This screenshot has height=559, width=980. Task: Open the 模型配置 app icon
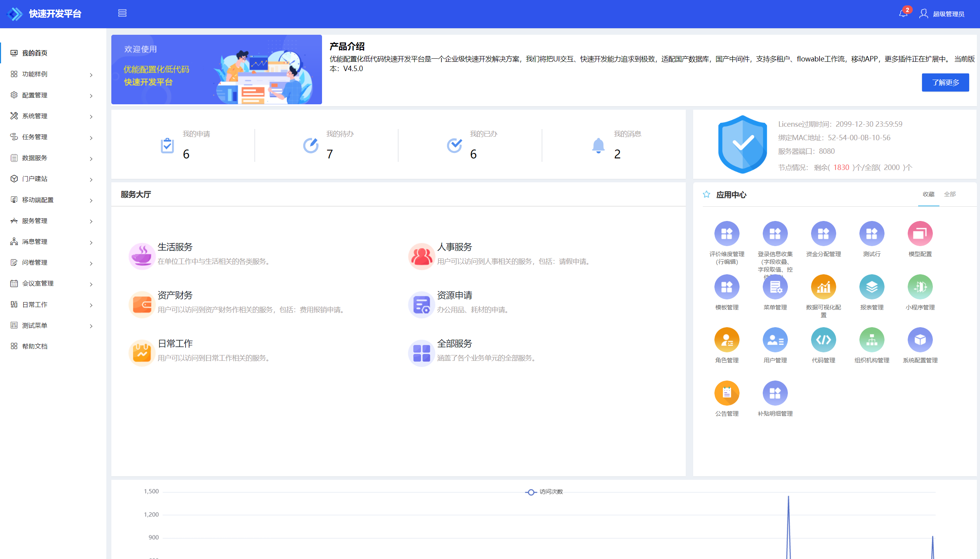pyautogui.click(x=920, y=234)
